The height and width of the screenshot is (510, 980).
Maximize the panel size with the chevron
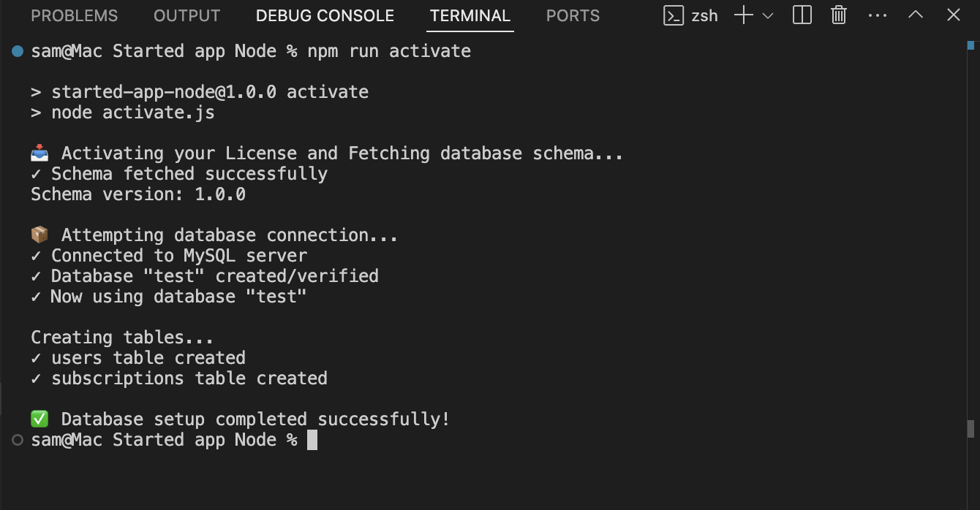tap(915, 15)
